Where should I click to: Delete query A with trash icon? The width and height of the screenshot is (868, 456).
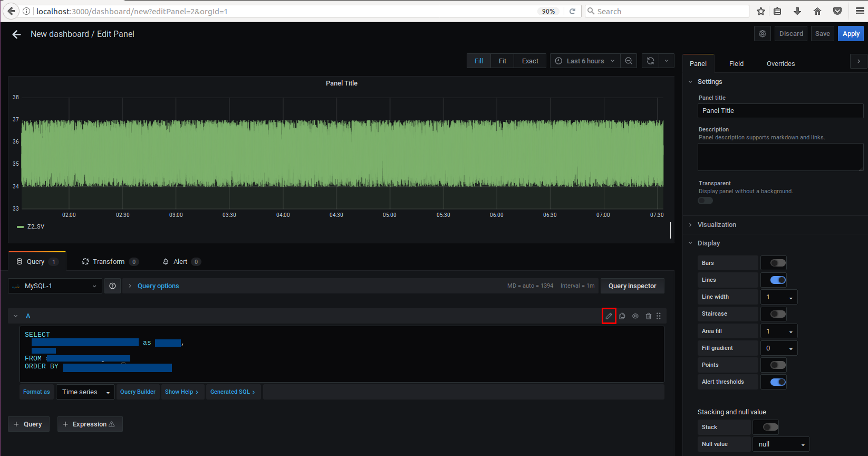click(x=649, y=316)
